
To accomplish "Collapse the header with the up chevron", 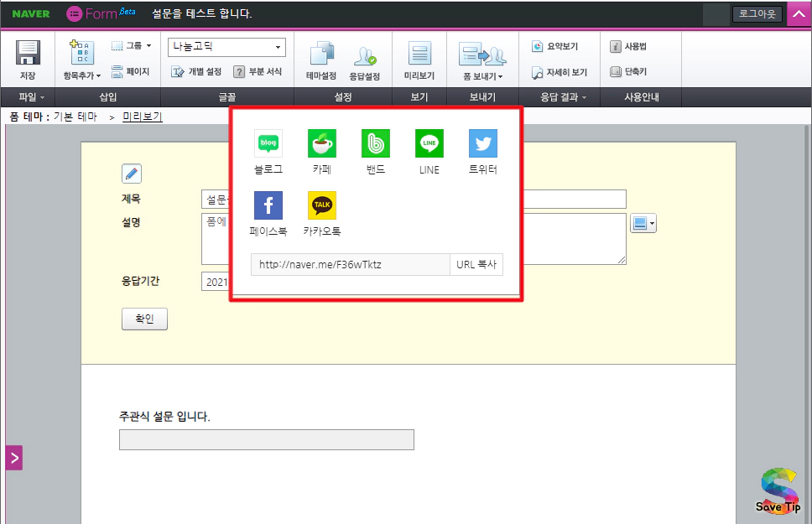I will (x=799, y=14).
